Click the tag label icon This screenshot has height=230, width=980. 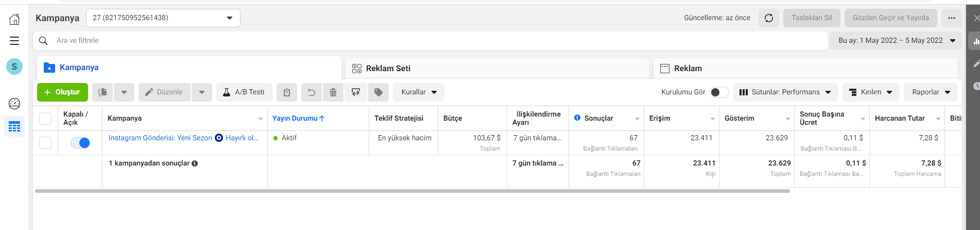point(379,92)
